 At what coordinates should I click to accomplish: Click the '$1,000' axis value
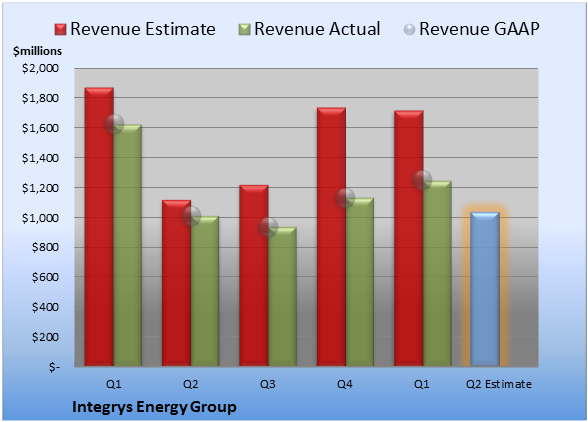tap(40, 218)
